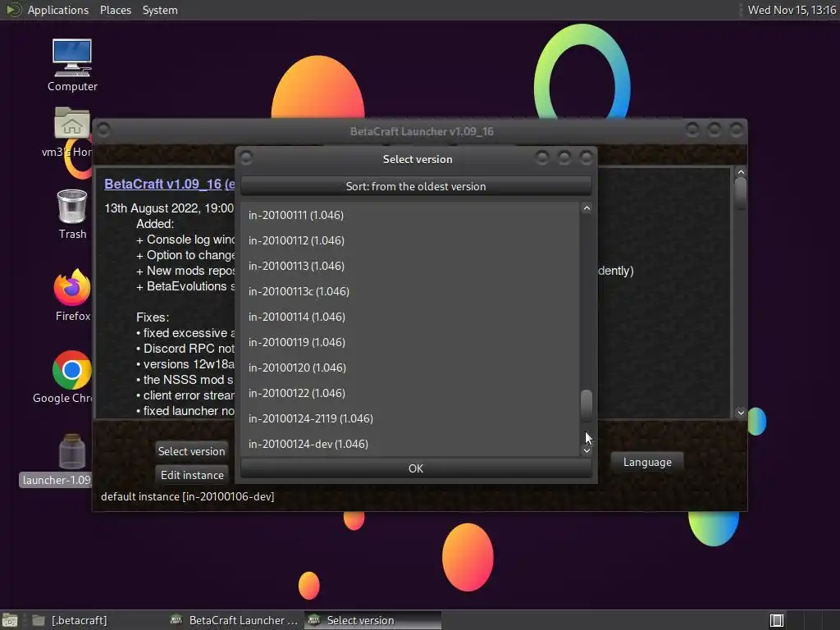Image resolution: width=840 pixels, height=630 pixels.
Task: Open the clock showing Wed Nov 15, 13:16
Action: [x=792, y=10]
